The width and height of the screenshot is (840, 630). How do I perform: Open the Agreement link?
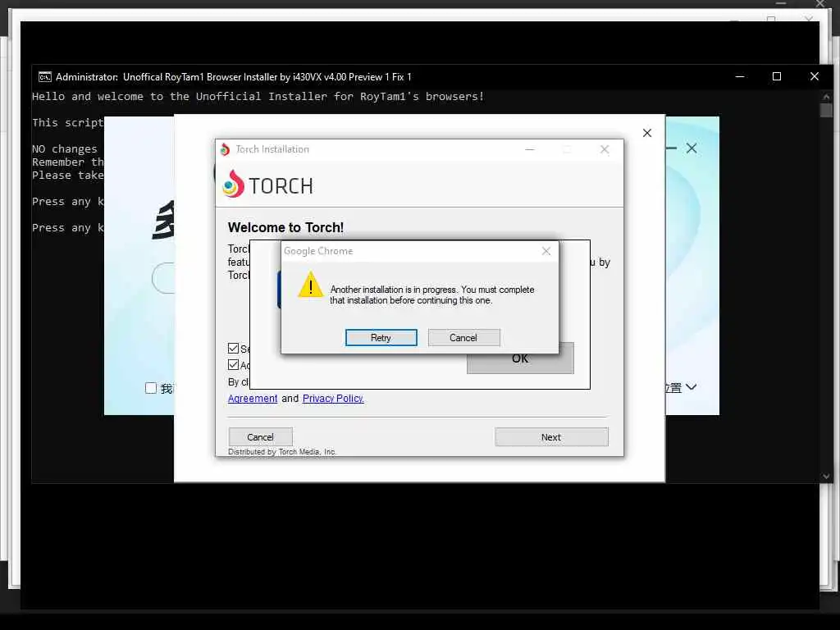pyautogui.click(x=253, y=399)
